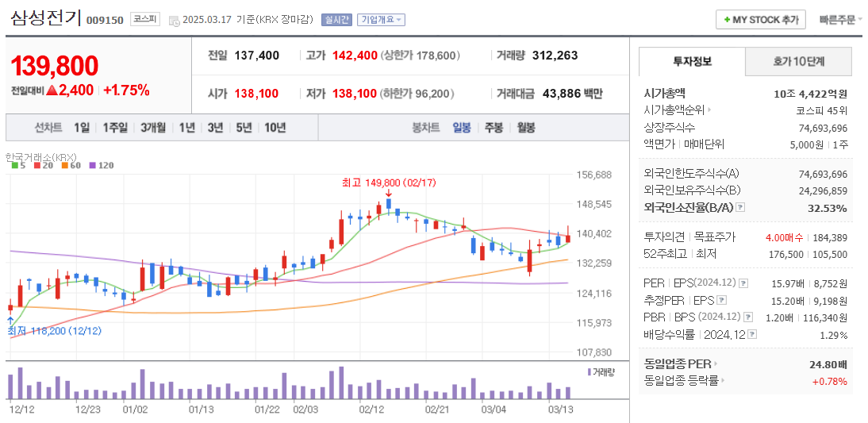868x423 pixels.
Task: Select the 10년 line chart period
Action: pyautogui.click(x=275, y=128)
